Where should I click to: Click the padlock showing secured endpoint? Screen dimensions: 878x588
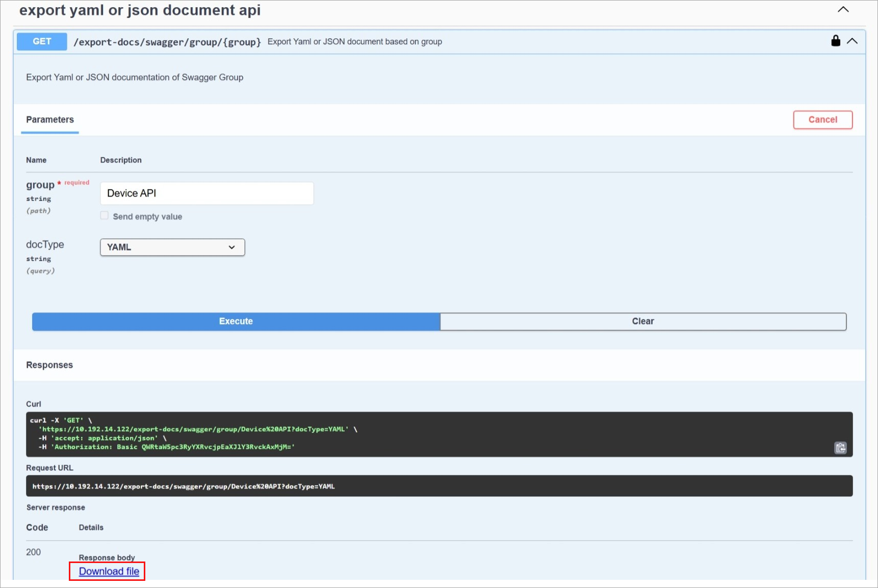tap(836, 41)
